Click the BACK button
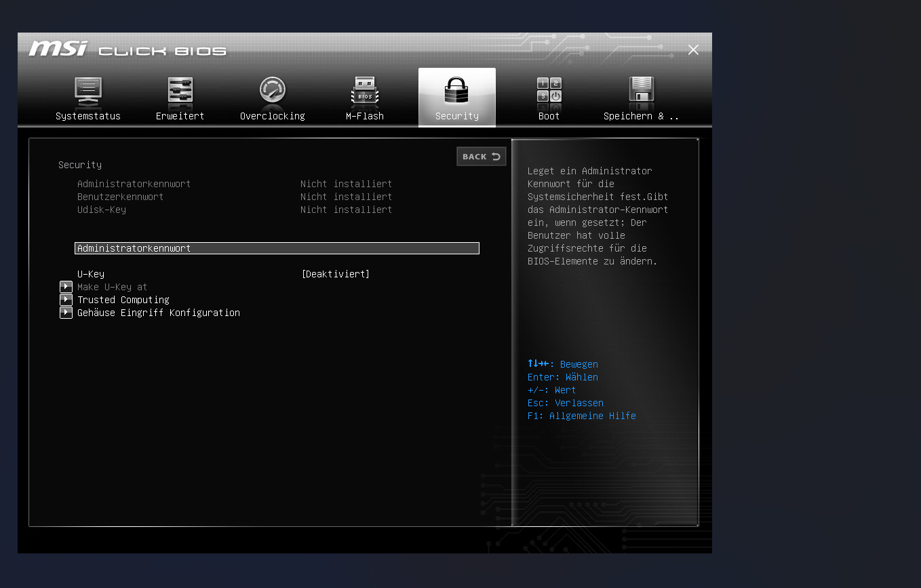This screenshot has width=921, height=588. point(482,157)
